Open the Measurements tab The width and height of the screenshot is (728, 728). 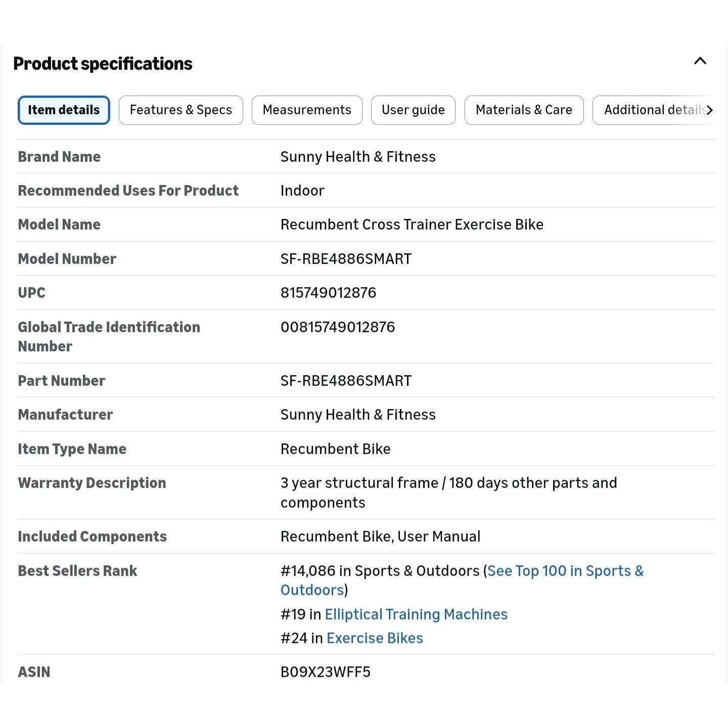(x=307, y=110)
